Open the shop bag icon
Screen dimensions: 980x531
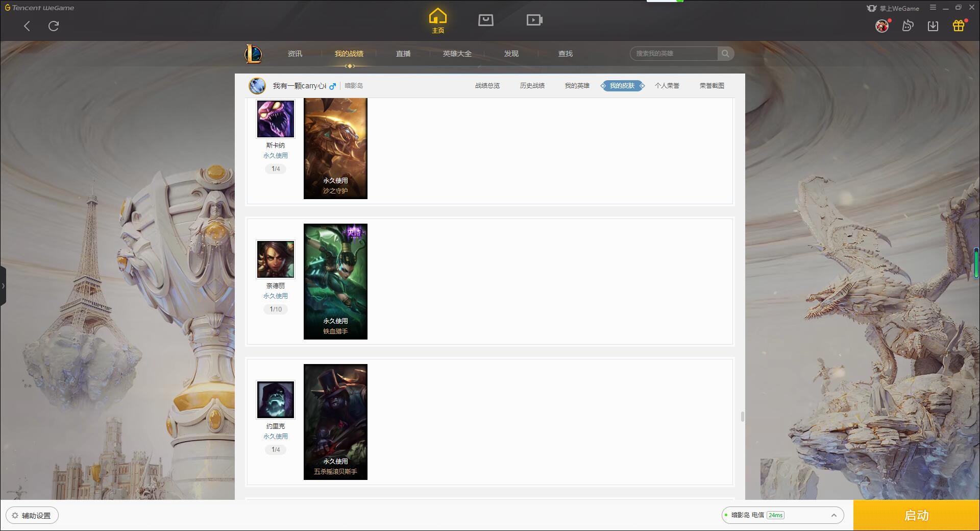point(486,20)
